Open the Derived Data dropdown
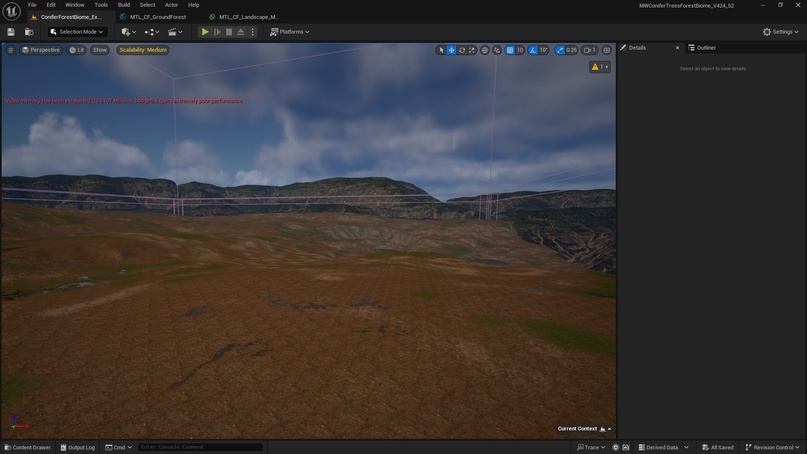 point(663,447)
